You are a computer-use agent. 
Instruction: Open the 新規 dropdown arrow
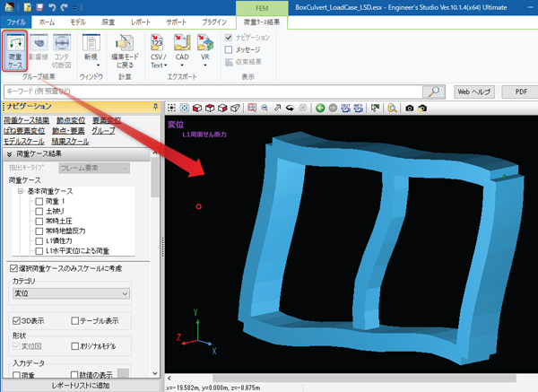pos(98,65)
